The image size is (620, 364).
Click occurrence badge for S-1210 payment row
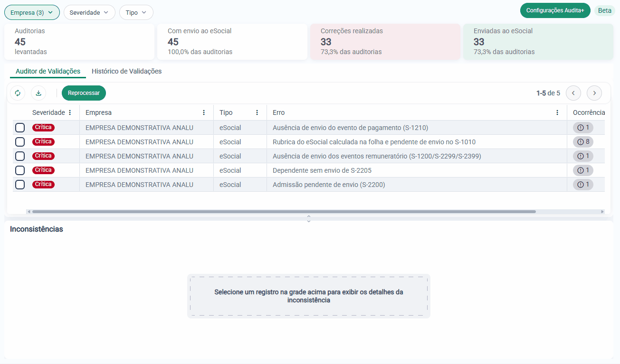[x=583, y=127]
